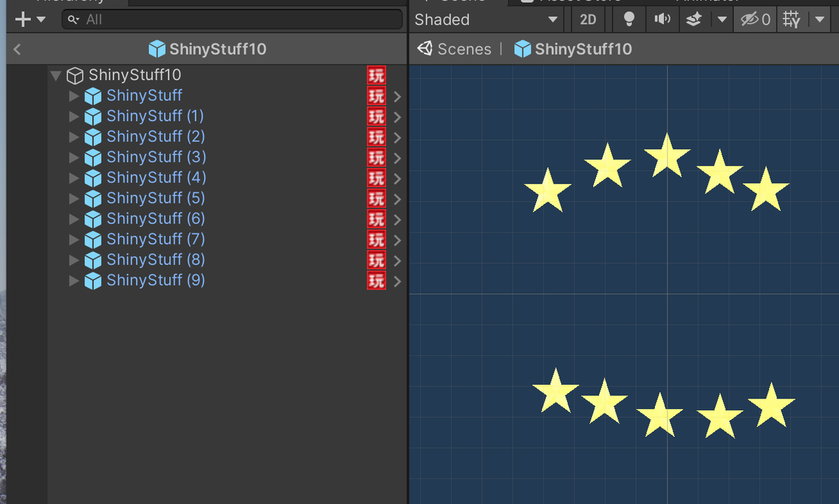839x504 pixels.
Task: Expand ShinyStuff (3)
Action: pyautogui.click(x=74, y=158)
